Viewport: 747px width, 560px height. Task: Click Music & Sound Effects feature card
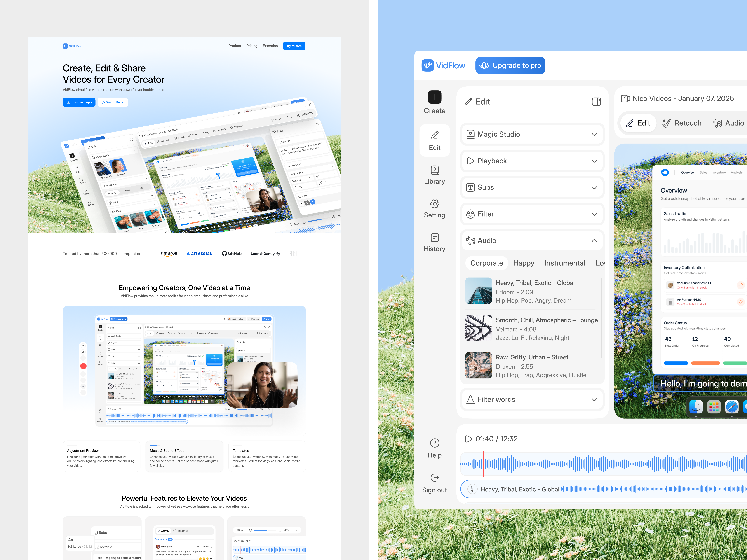[184, 456]
